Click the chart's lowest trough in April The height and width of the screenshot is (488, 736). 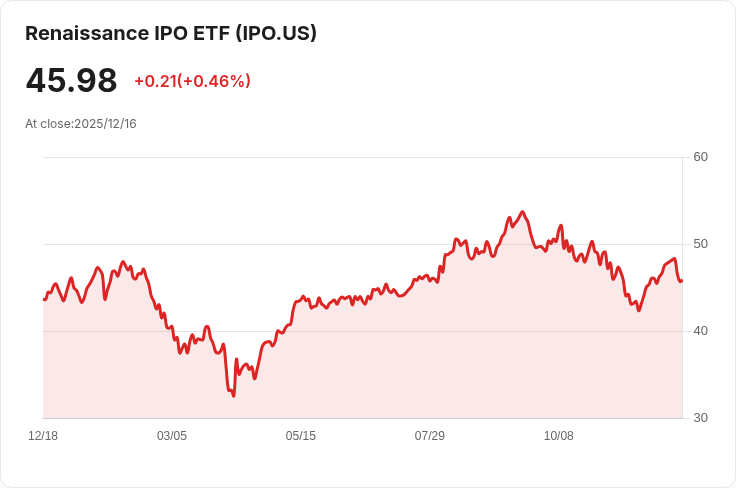point(234,396)
